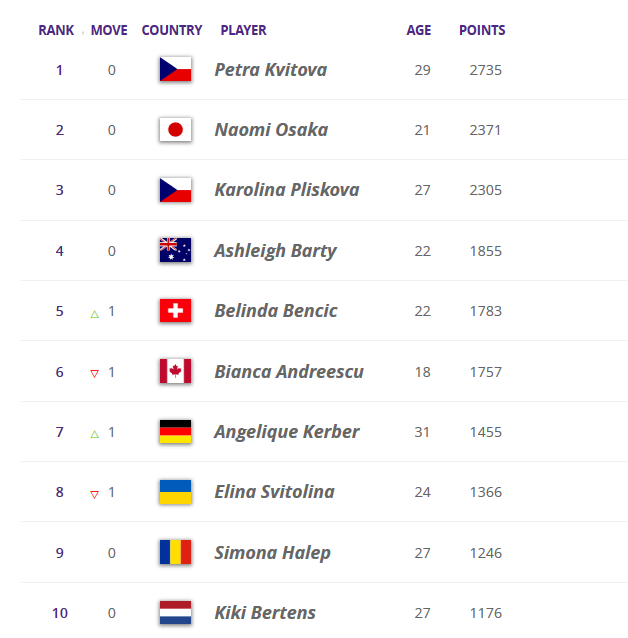Sort by the POINTS column header
This screenshot has width=628, height=638.
coord(482,30)
